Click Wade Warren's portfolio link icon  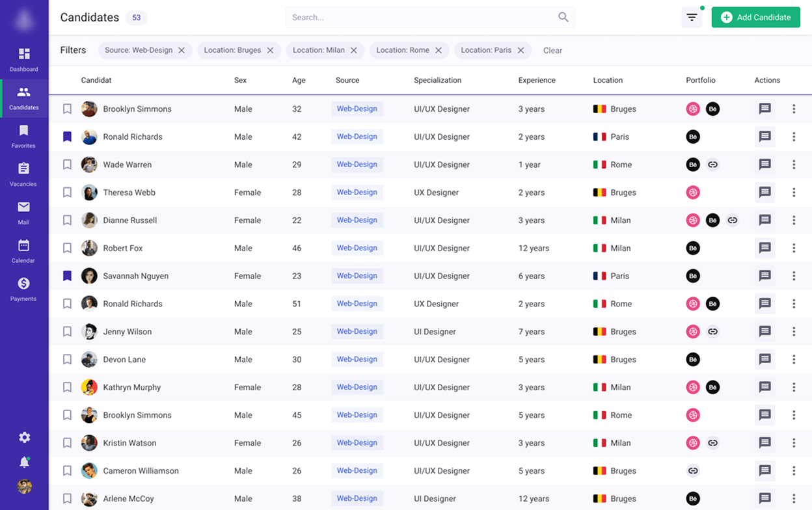[x=712, y=165]
